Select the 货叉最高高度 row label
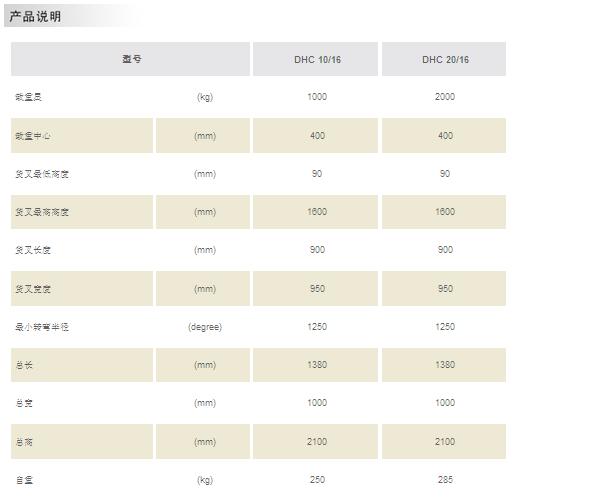The width and height of the screenshot is (603, 500). click(42, 212)
